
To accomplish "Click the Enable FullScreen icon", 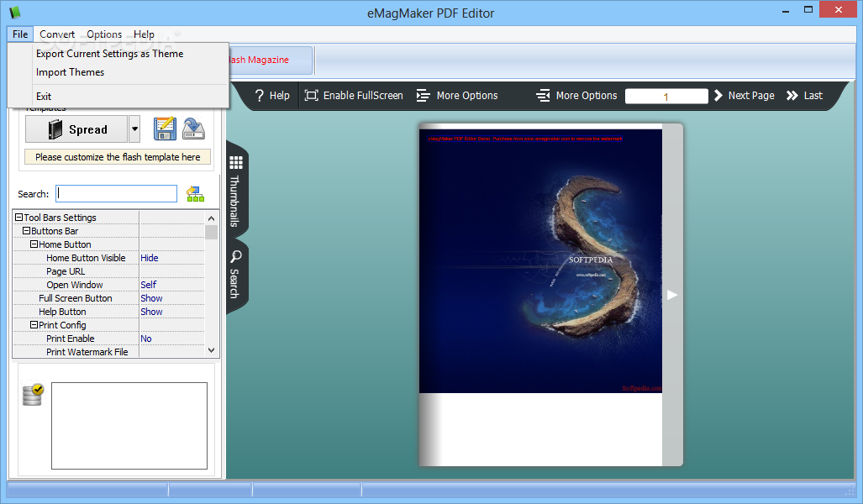I will (312, 96).
